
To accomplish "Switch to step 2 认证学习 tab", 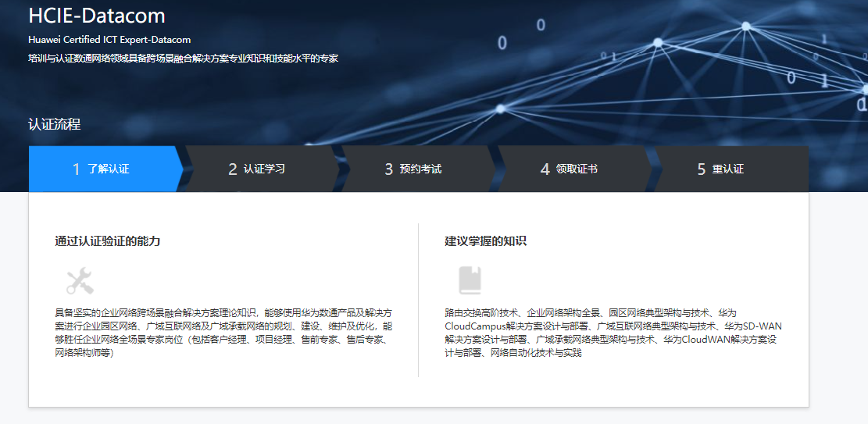I will point(262,169).
